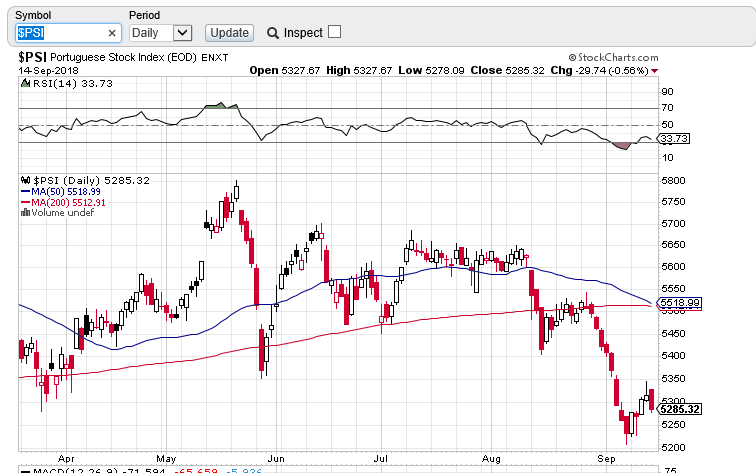Screen dimensions: 756x473
Task: Click the Portuguese Stock Index (EOD) title
Action: click(123, 57)
